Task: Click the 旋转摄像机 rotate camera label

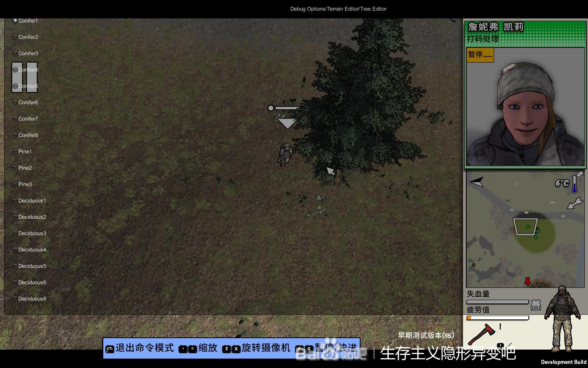Action: tap(266, 348)
